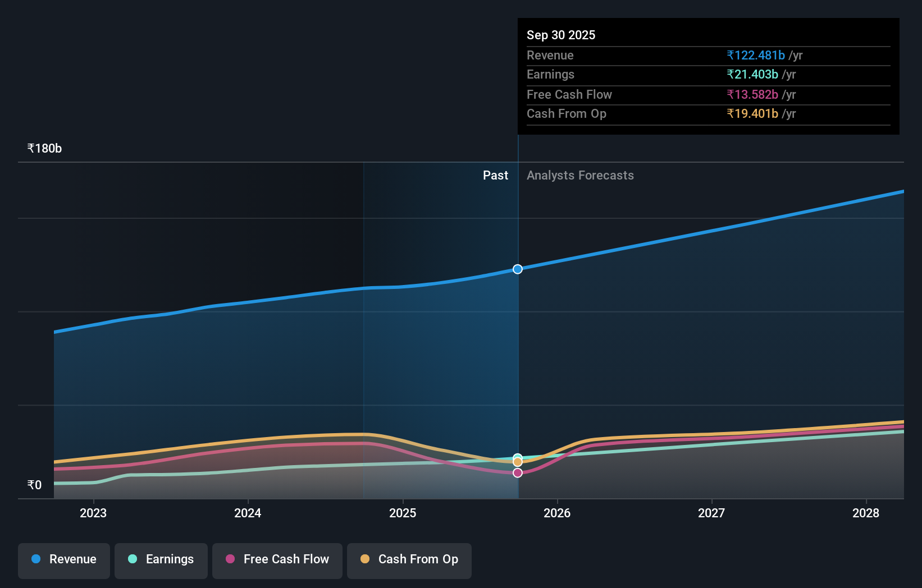The height and width of the screenshot is (588, 922).
Task: Select the blue Revenue data point marker
Action: tap(517, 269)
